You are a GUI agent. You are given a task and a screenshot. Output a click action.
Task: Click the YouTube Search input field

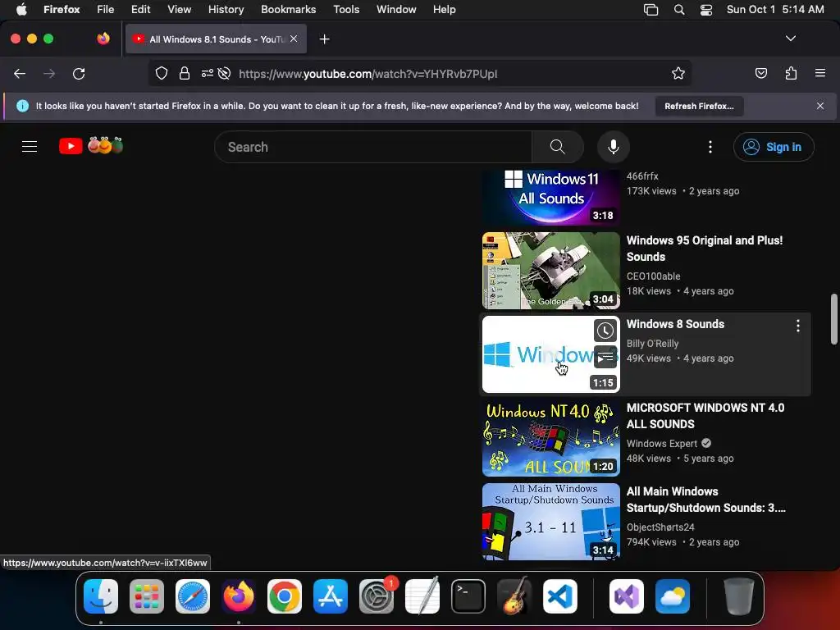point(373,147)
